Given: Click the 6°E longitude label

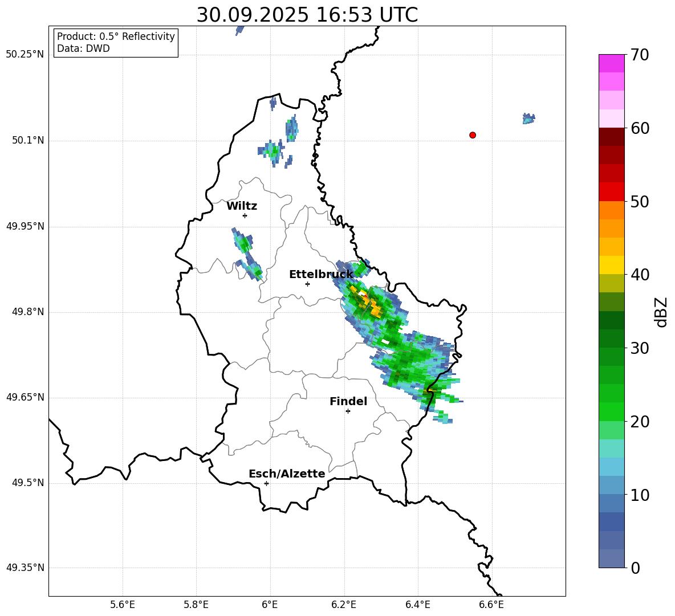Looking at the screenshot, I should (270, 605).
